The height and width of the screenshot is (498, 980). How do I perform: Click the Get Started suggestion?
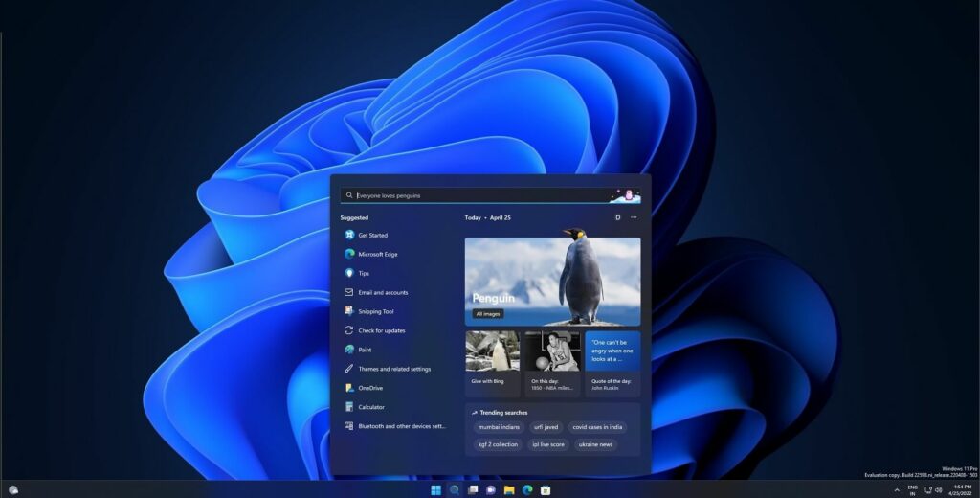pyautogui.click(x=372, y=235)
